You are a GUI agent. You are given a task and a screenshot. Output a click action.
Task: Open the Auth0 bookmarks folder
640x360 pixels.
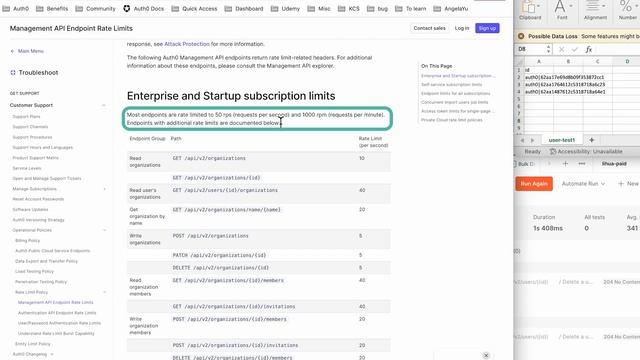point(16,9)
